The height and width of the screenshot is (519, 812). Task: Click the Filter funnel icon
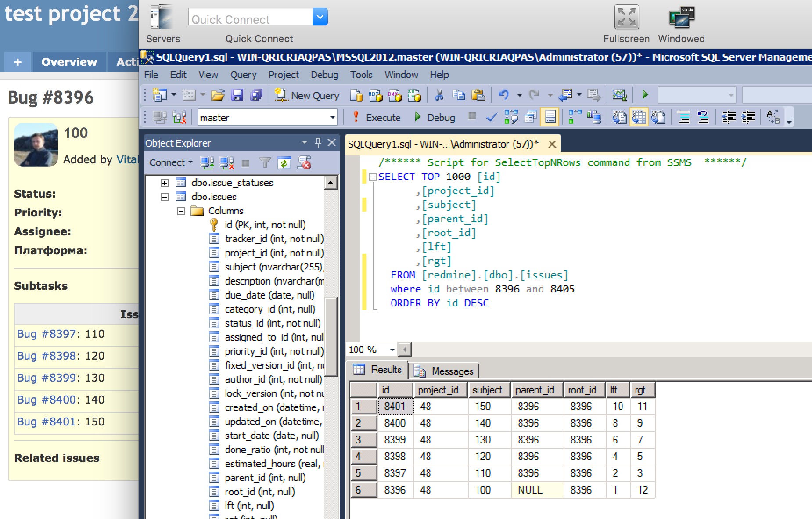coord(265,163)
